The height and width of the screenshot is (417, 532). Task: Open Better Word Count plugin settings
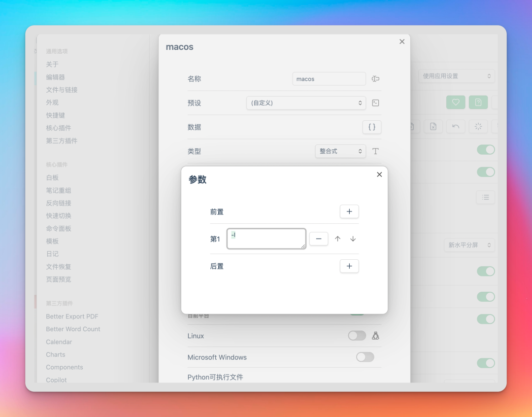coord(73,329)
